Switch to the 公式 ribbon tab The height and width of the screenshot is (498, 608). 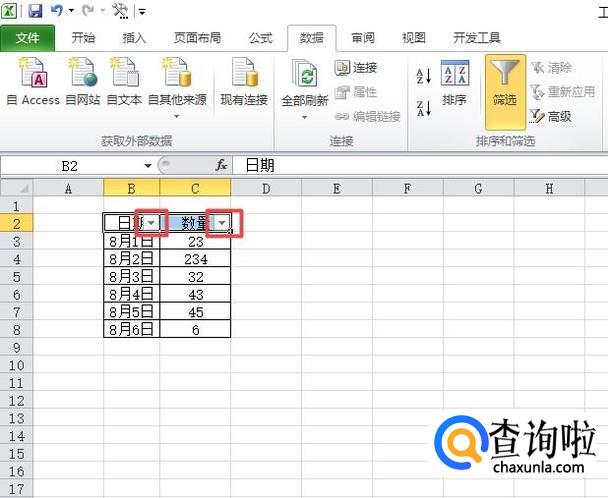pos(260,38)
